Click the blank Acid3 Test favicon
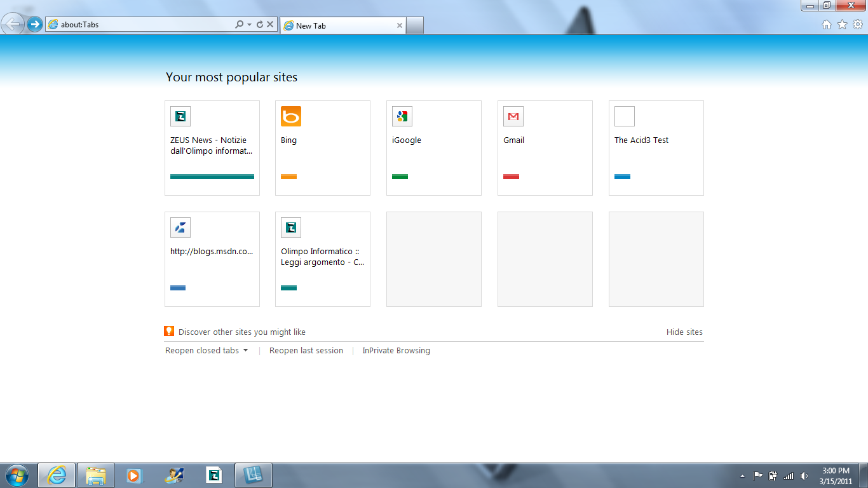The height and width of the screenshot is (488, 868). pyautogui.click(x=625, y=116)
